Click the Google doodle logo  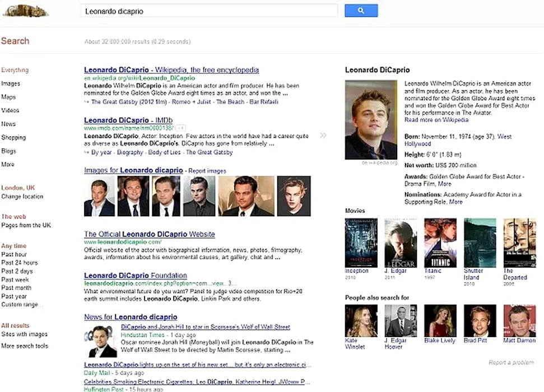(25, 11)
